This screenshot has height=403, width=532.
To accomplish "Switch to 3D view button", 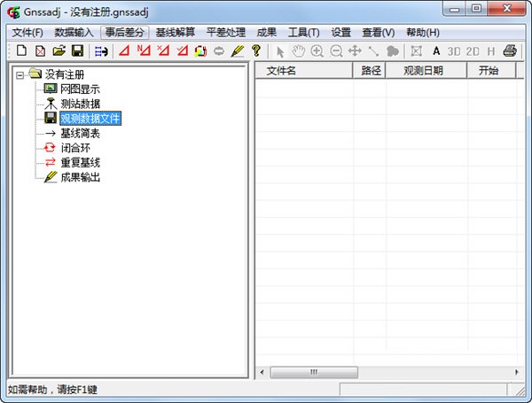I will coord(454,51).
